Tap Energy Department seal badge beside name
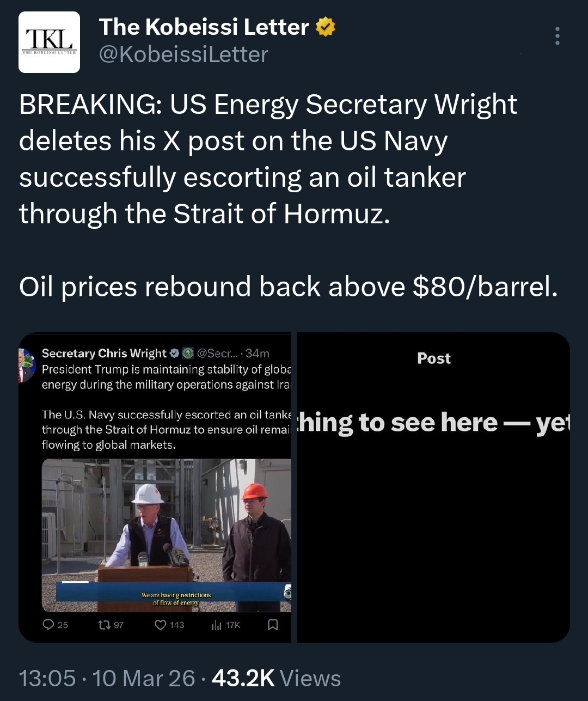Screen dimensions: 588x701 click(188, 353)
